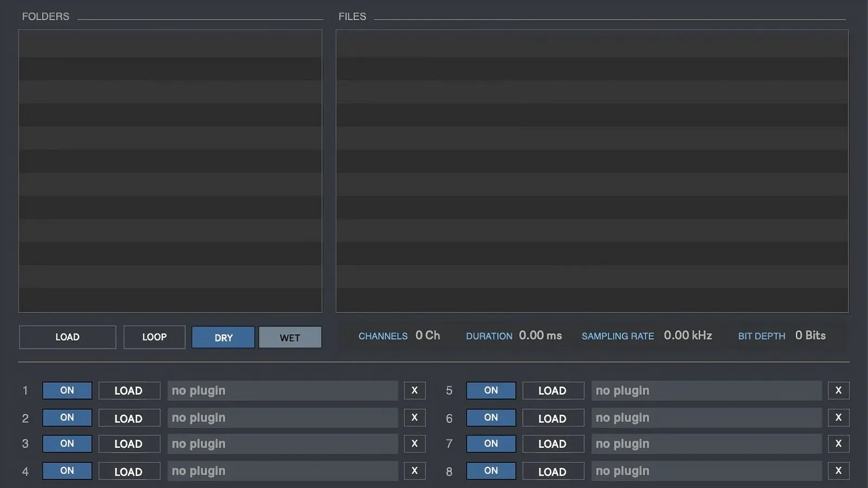Click the main LOAD button under Folders
Screen dimensions: 868x488
67,337
